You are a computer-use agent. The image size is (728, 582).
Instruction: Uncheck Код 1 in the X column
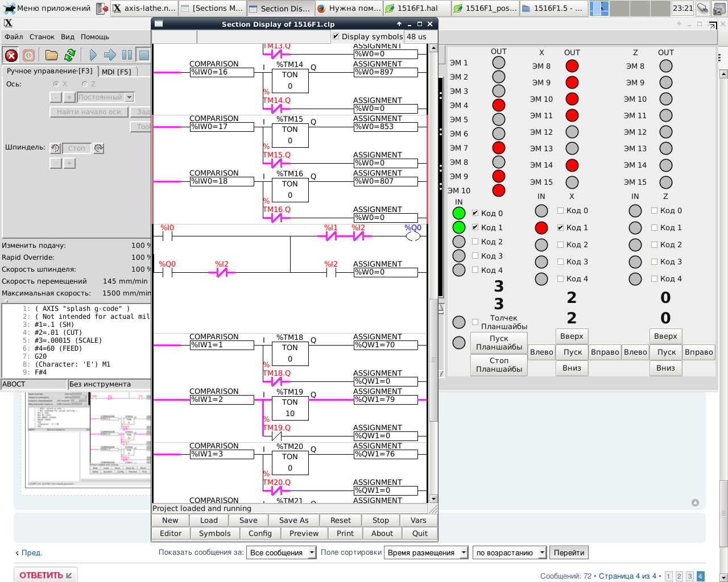tap(560, 227)
